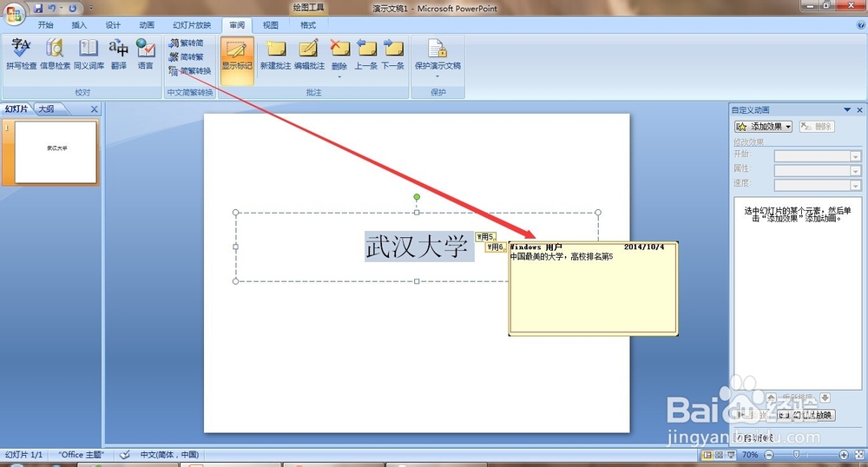Open the customize quick access toolbar dropdown
Screen dimensions: 868x467
(91, 9)
